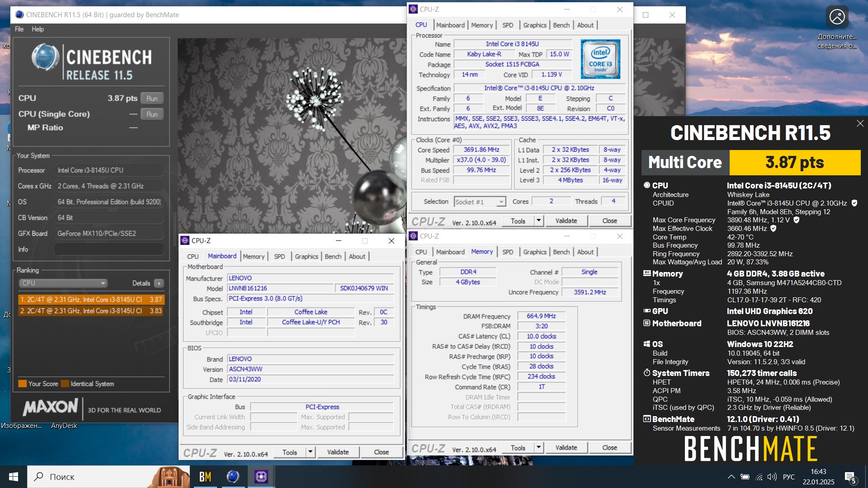Open Graphics tab in Mainboard CPU-Z window
This screenshot has width=868, height=488.
tap(307, 257)
